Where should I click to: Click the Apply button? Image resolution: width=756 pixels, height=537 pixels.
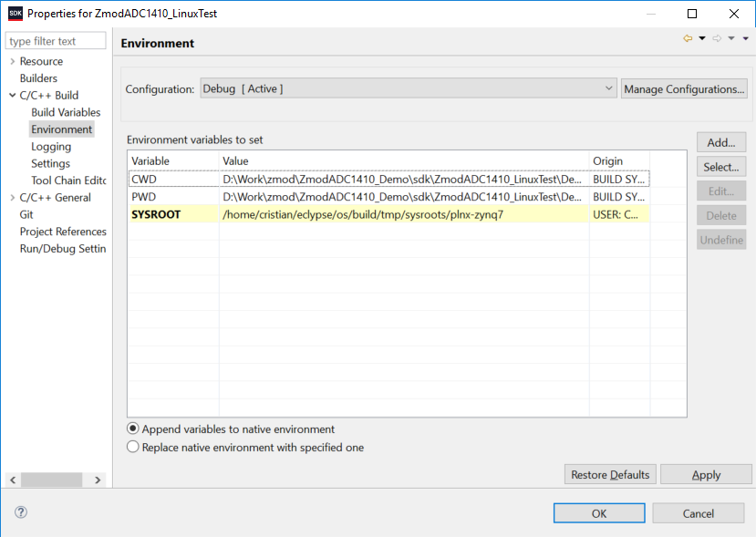click(x=707, y=474)
